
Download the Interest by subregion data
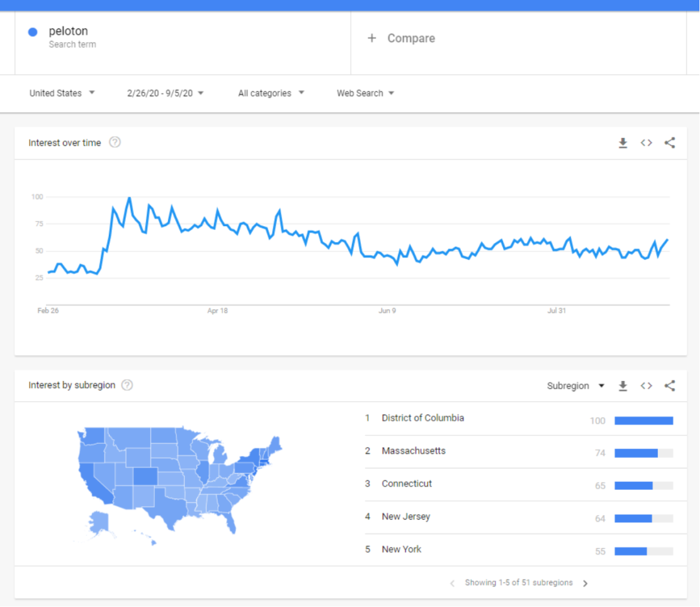623,385
